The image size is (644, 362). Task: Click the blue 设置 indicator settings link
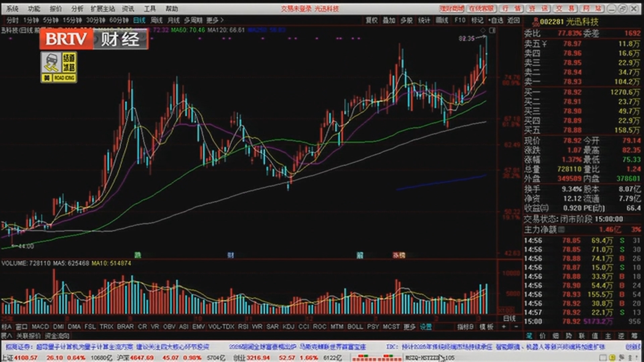click(x=426, y=326)
